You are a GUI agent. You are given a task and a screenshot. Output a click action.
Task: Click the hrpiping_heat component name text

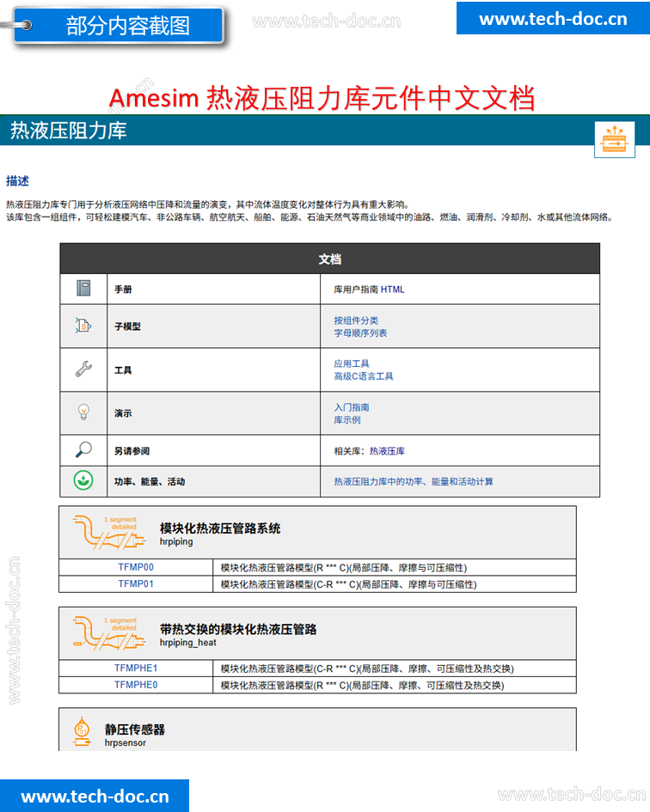[187, 643]
